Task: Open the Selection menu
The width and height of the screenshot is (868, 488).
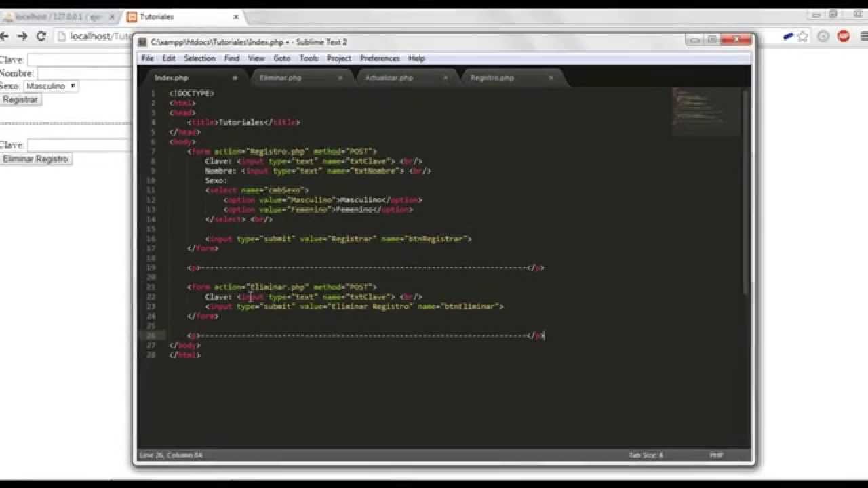Action: click(x=199, y=58)
